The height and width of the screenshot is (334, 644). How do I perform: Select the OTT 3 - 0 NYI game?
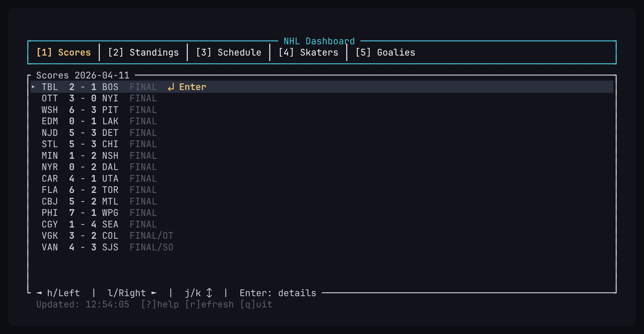coord(322,98)
